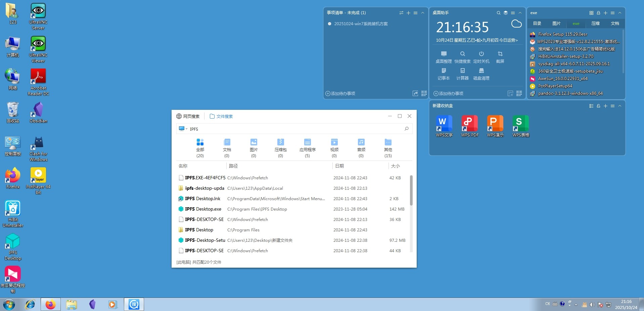Click 添加待办事项 in the 事项清单 panel
Screen dimensions: 644x311
(x=340, y=93)
